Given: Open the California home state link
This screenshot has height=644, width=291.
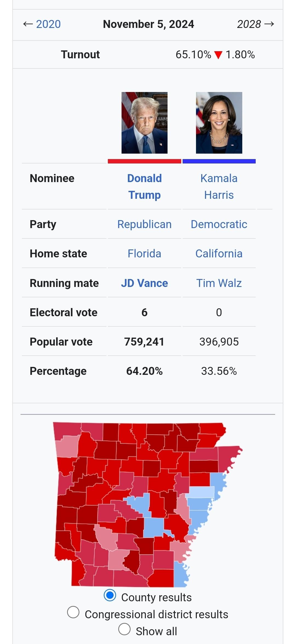Looking at the screenshot, I should (x=219, y=254).
